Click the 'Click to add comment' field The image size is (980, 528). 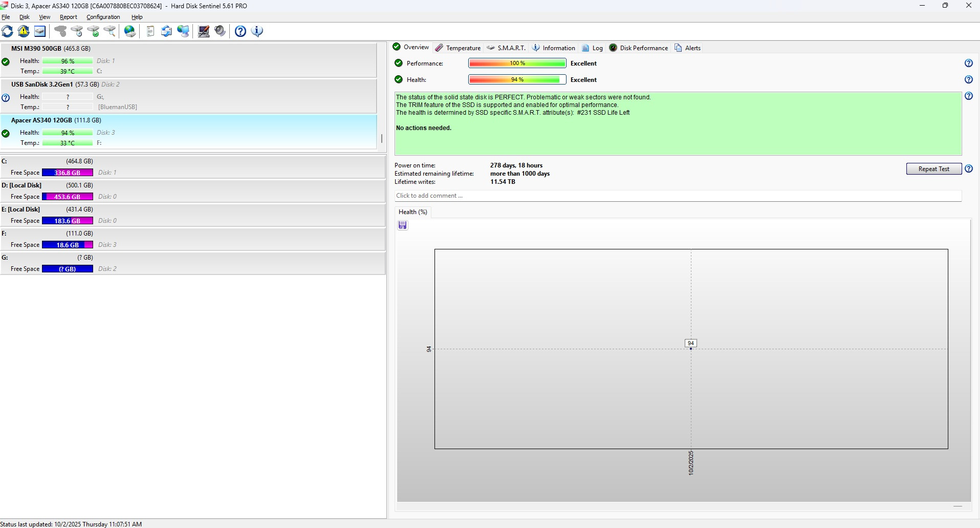click(x=678, y=196)
